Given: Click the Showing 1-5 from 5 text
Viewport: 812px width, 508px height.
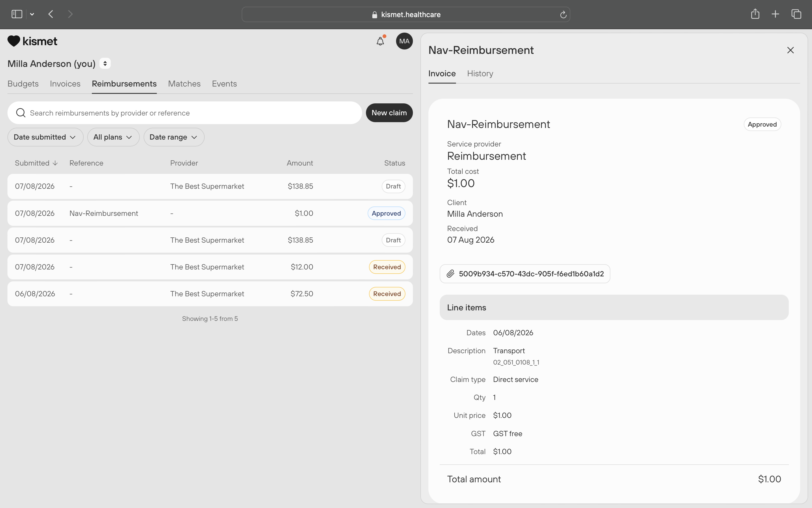Looking at the screenshot, I should tap(210, 318).
